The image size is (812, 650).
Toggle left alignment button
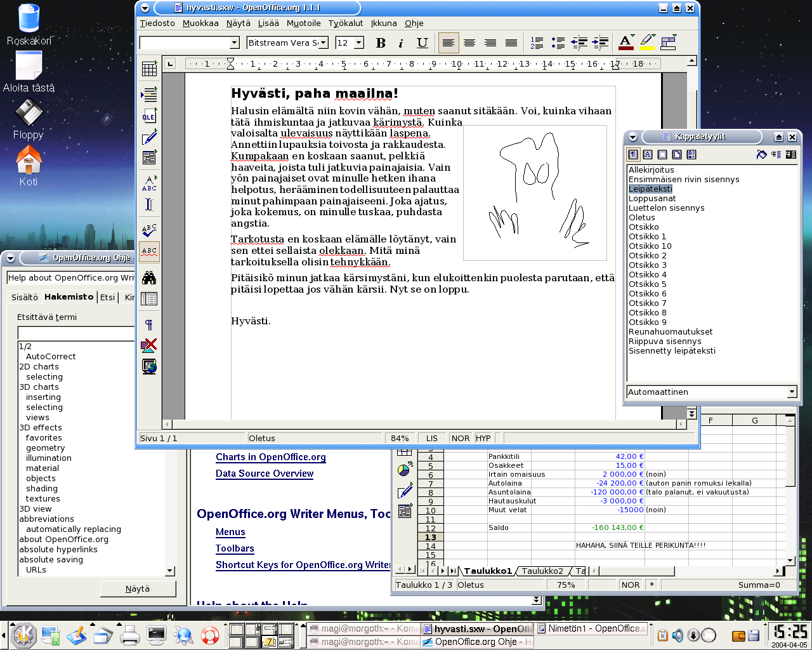449,43
